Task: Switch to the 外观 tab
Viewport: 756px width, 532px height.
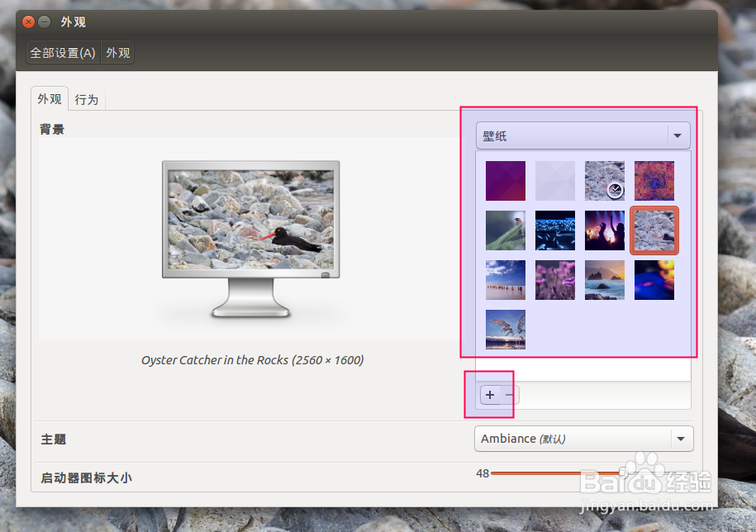Action: [50, 98]
